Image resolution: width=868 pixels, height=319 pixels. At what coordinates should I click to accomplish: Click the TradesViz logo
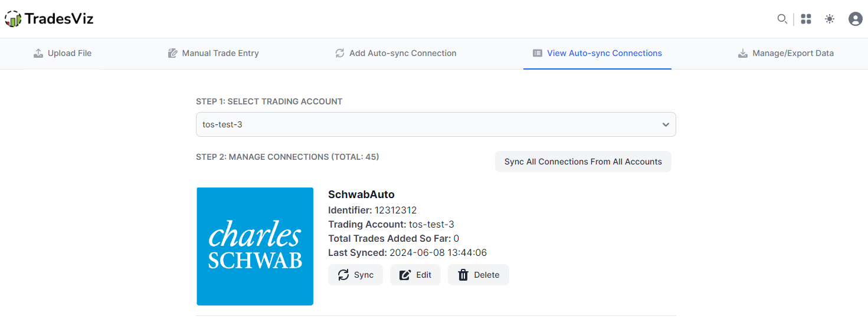click(x=49, y=19)
